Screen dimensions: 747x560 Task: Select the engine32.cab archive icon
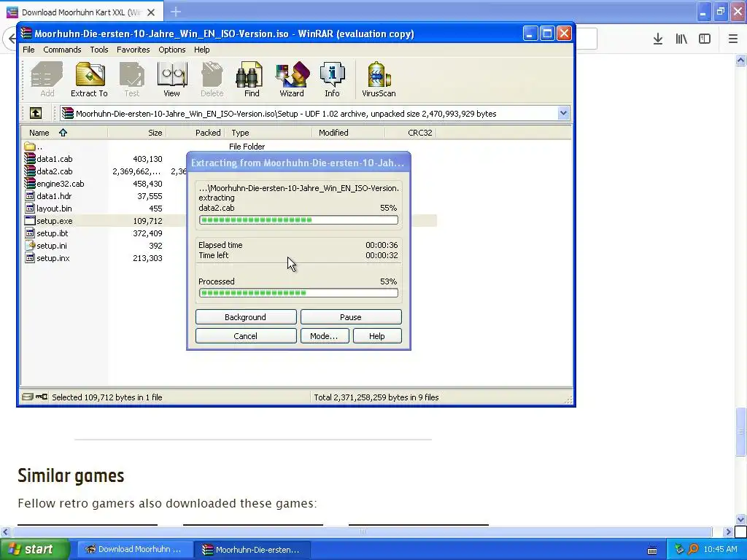pos(29,183)
